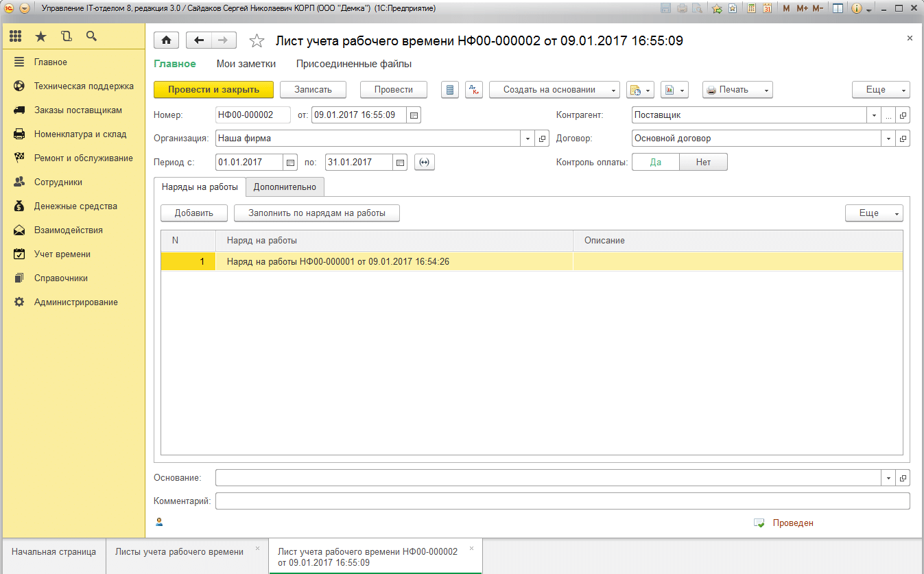This screenshot has height=574, width=924.
Task: Open the sections menu grid icon
Action: coord(16,36)
